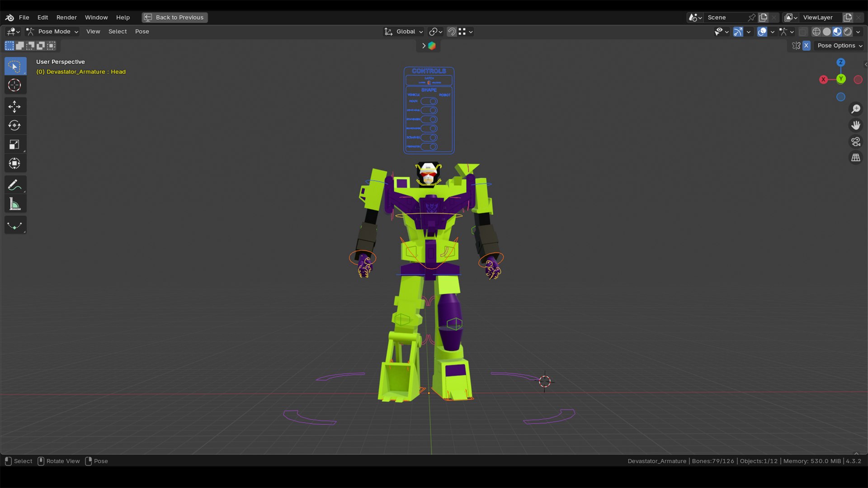The height and width of the screenshot is (488, 868).
Task: Click the green Y axis on the navigation gizmo
Action: pos(841,79)
